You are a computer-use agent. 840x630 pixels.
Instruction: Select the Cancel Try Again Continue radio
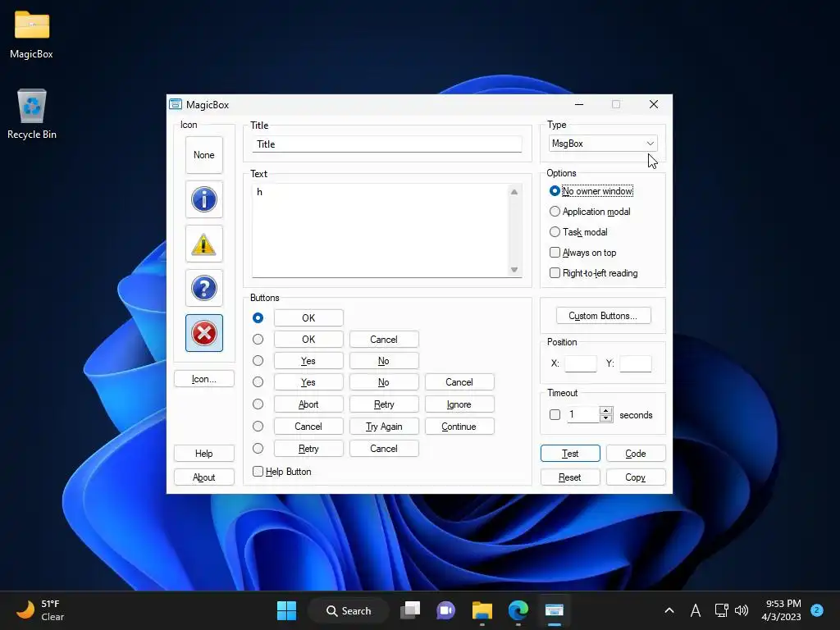[258, 426]
